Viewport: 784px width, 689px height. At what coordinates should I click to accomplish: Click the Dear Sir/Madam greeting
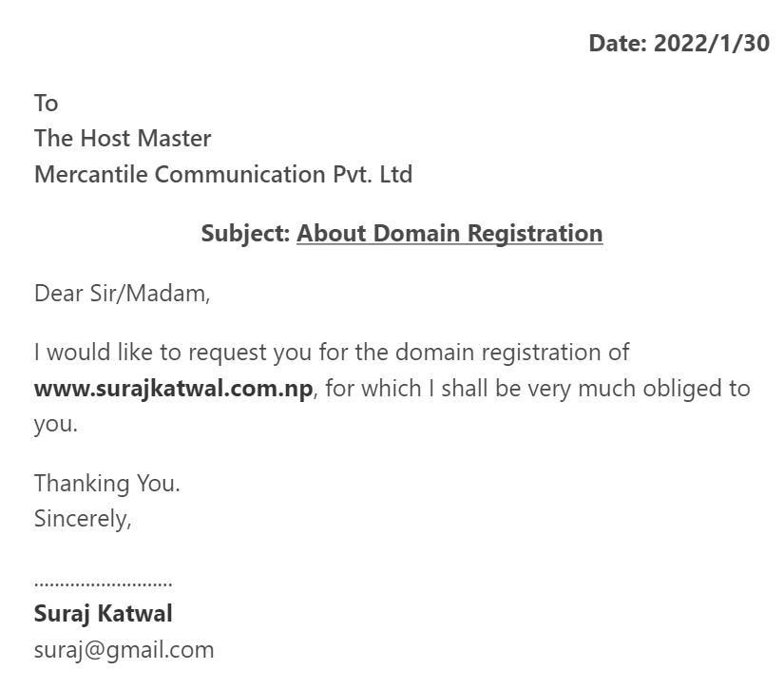click(122, 294)
